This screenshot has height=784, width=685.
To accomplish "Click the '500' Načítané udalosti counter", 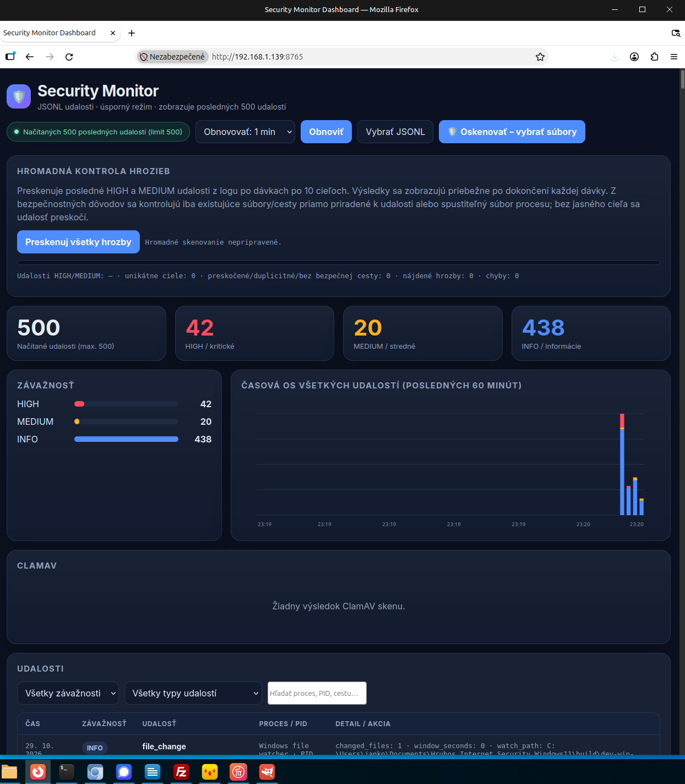I will pos(39,328).
